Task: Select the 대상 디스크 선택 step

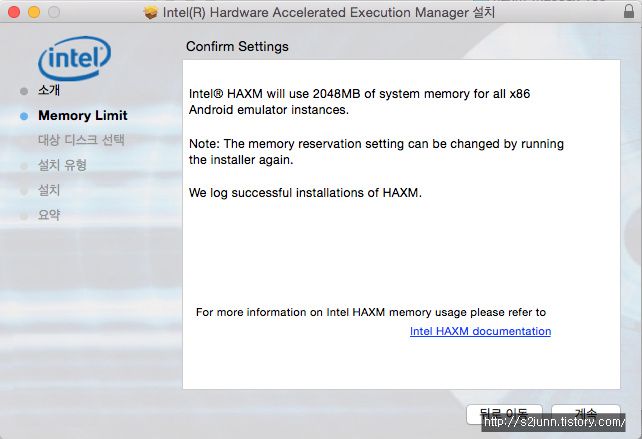Action: pos(81,140)
